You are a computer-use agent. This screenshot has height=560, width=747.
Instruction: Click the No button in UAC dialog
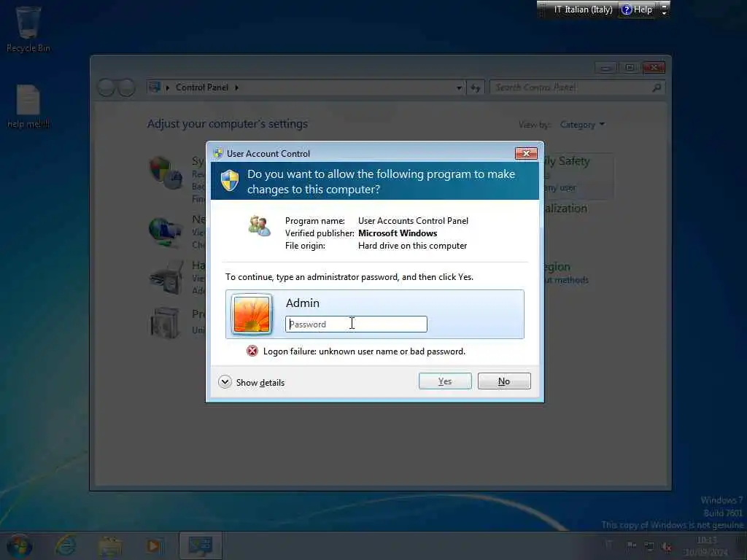pos(504,381)
